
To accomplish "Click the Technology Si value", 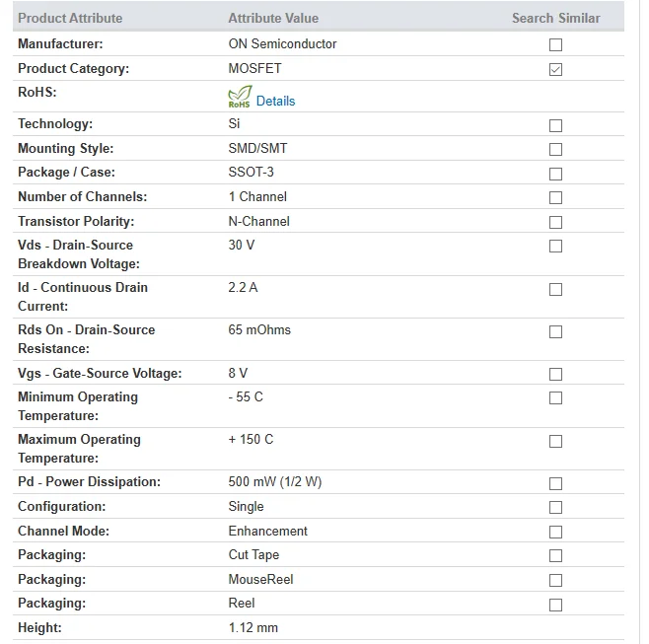I will 235,123.
